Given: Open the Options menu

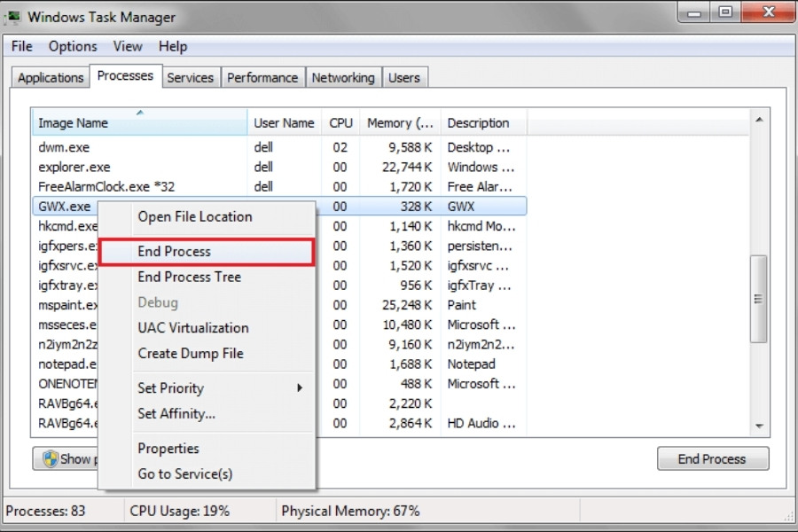Looking at the screenshot, I should pyautogui.click(x=73, y=46).
